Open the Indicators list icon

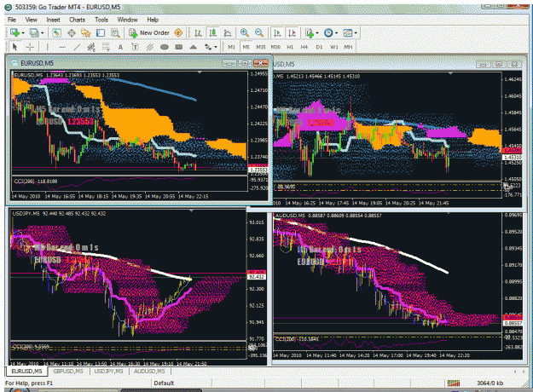tap(310, 32)
